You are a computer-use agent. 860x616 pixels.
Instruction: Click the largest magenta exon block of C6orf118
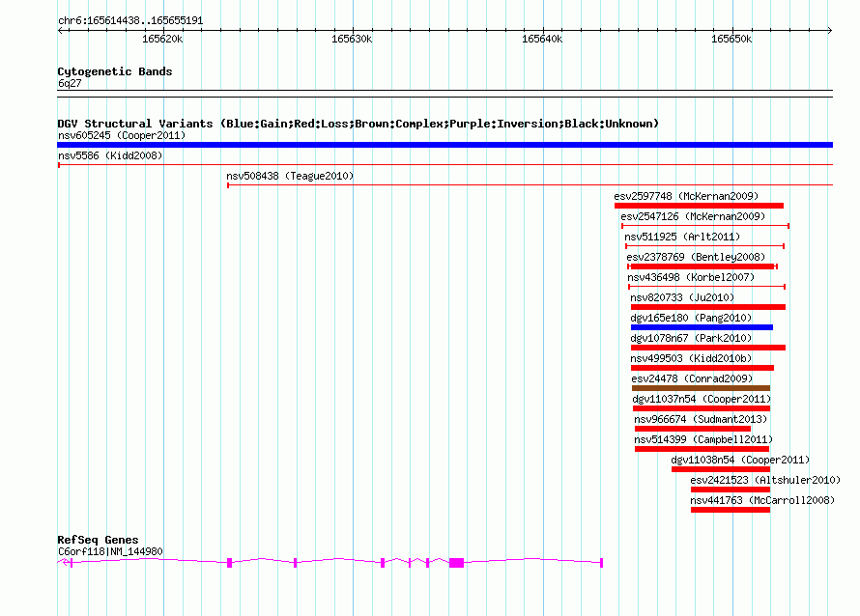[x=456, y=562]
